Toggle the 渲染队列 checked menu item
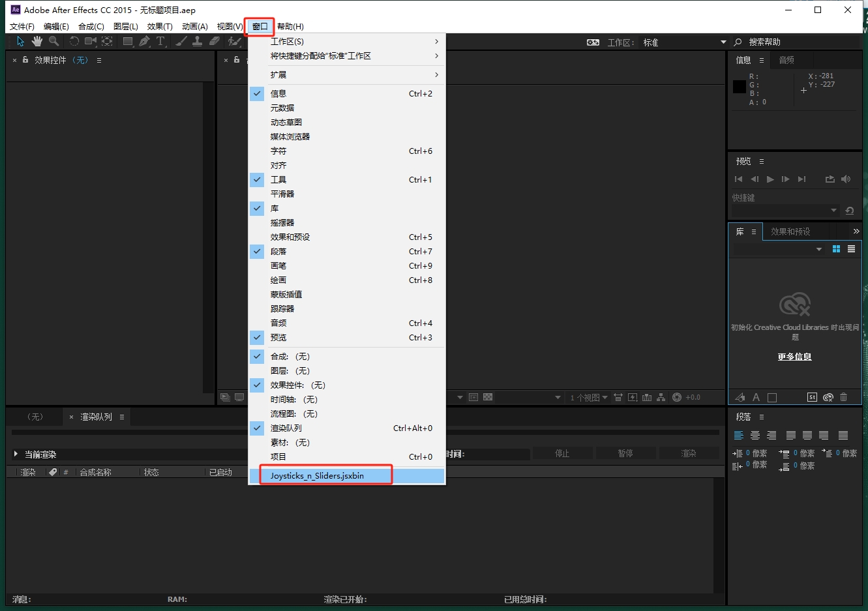This screenshot has width=868, height=611. pyautogui.click(x=346, y=428)
